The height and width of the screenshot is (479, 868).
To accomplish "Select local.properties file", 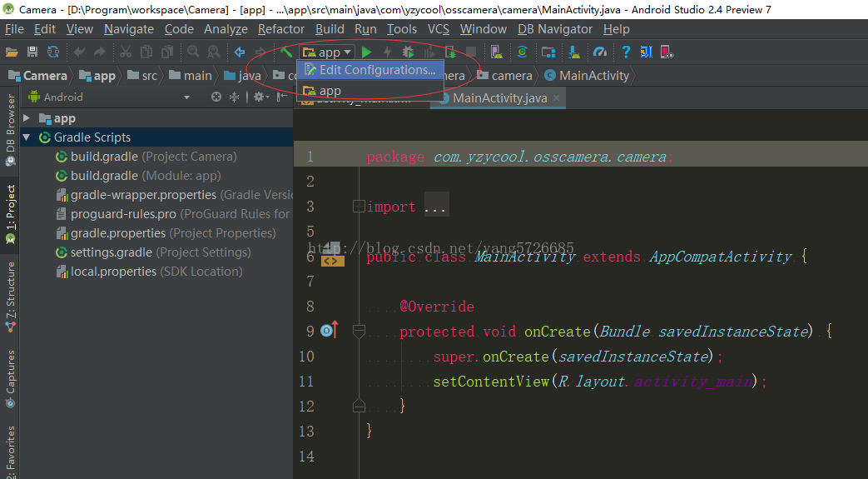I will point(149,271).
